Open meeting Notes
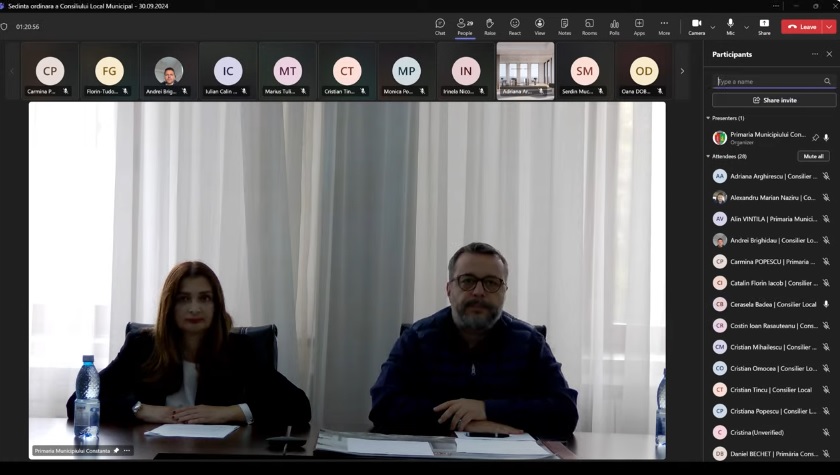The image size is (840, 475). coord(564,26)
